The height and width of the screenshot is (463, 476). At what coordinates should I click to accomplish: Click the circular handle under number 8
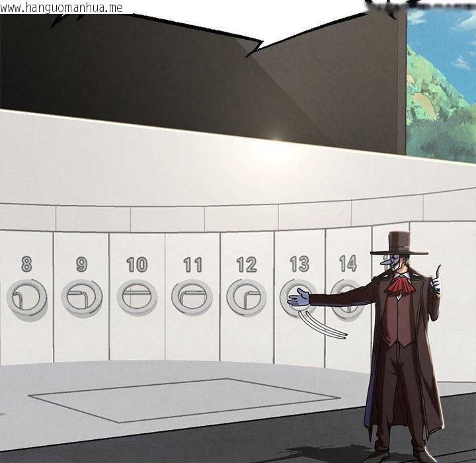coord(26,297)
